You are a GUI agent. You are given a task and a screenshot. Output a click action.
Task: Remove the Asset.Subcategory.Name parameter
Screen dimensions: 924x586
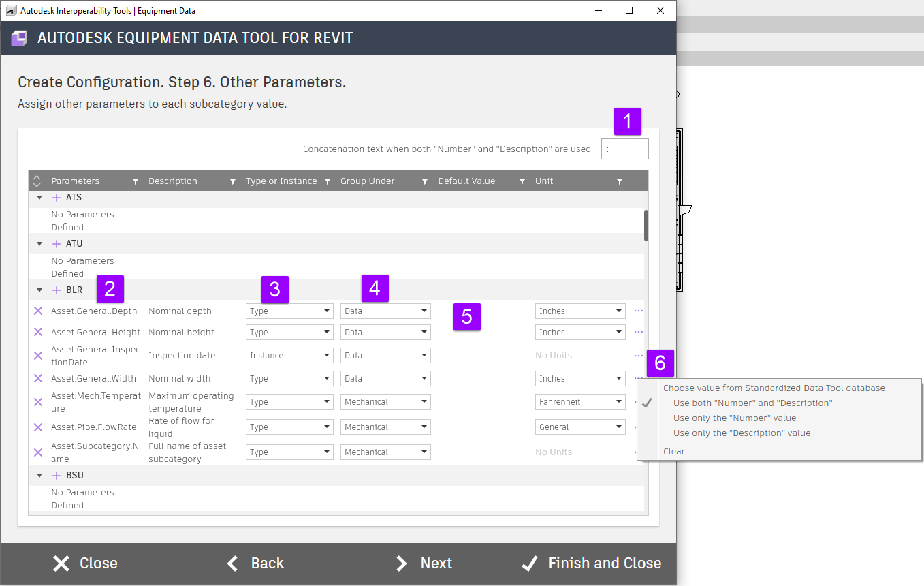pyautogui.click(x=39, y=452)
